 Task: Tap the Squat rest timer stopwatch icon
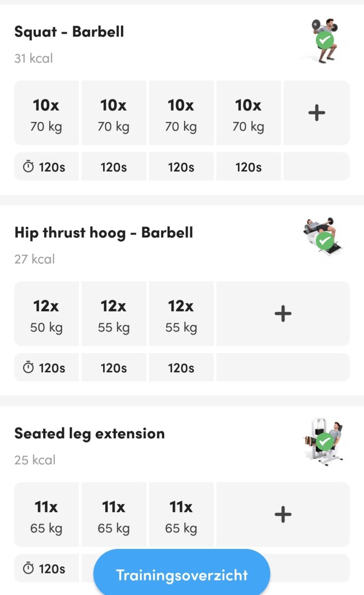(x=29, y=167)
